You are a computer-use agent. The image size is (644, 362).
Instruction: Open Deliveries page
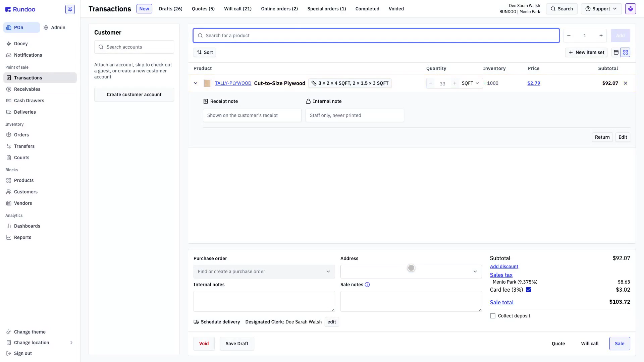pyautogui.click(x=40, y=112)
